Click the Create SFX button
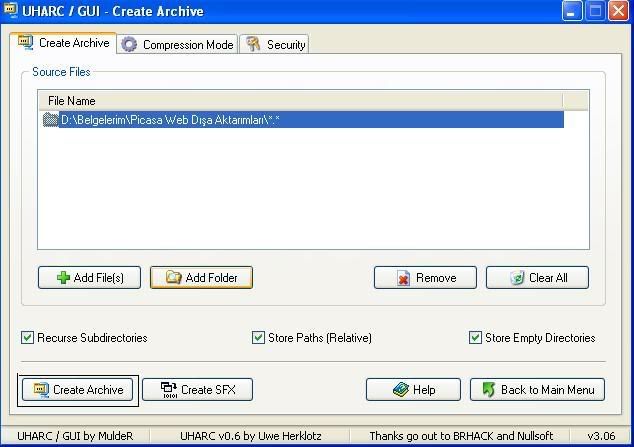 (x=197, y=390)
